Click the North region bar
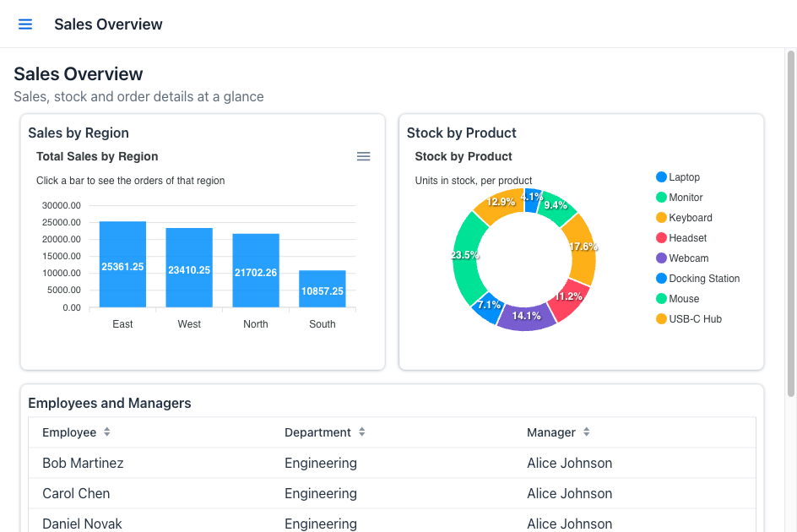This screenshot has width=797, height=532. click(x=256, y=270)
